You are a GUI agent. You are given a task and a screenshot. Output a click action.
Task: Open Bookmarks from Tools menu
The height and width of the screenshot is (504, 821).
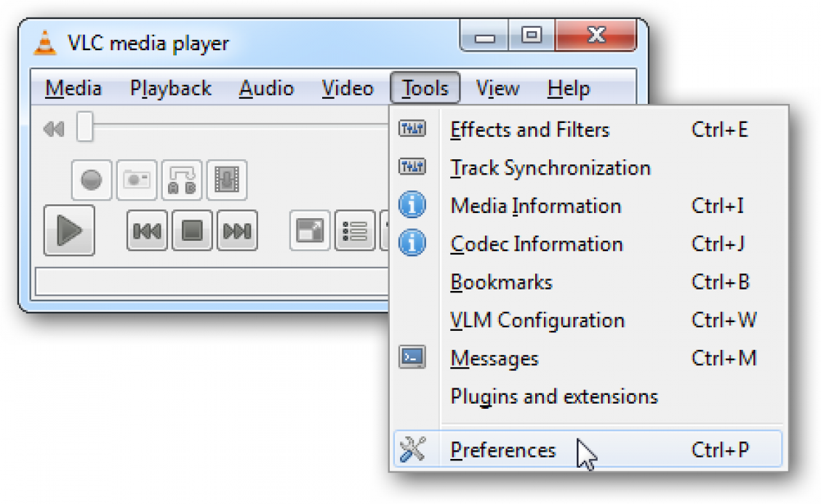[588, 282]
